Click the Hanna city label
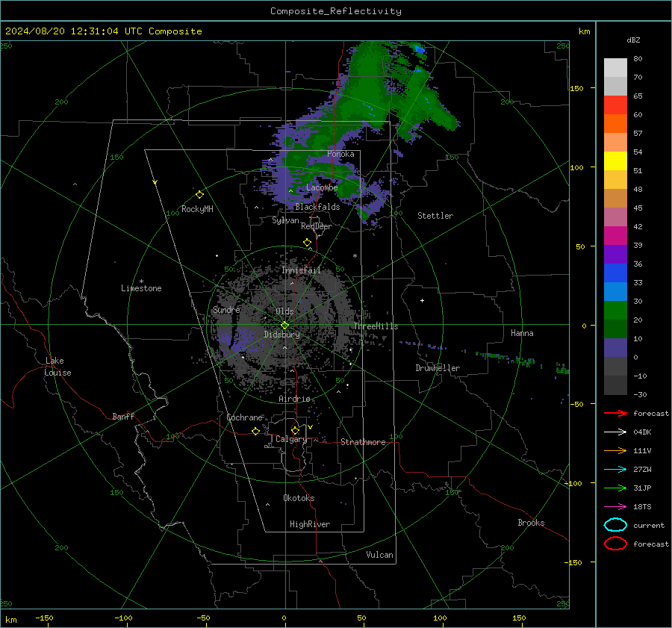 click(522, 333)
